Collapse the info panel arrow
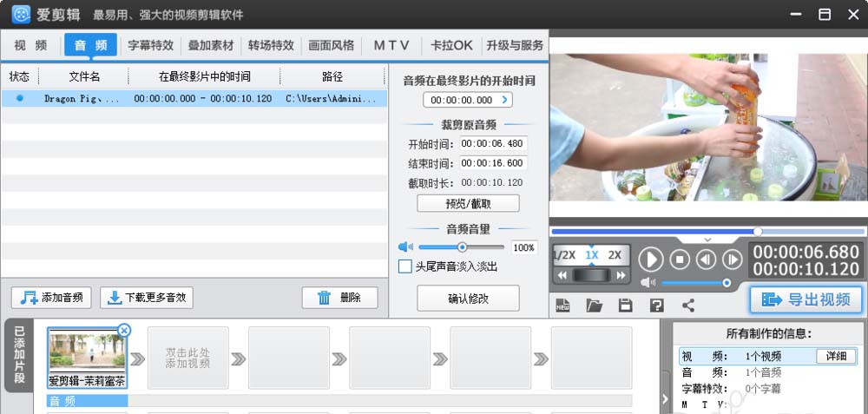Image resolution: width=868 pixels, height=414 pixels. click(x=666, y=398)
